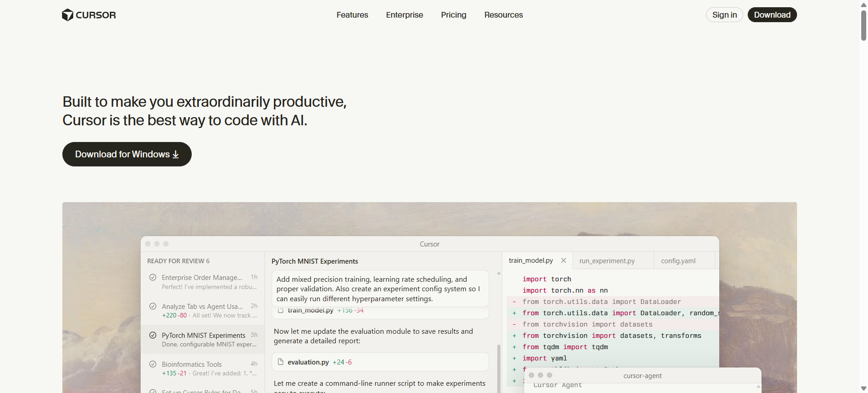Click the check-circle icon beside Bioinformatics Tools
The width and height of the screenshot is (868, 393).
pos(153,364)
